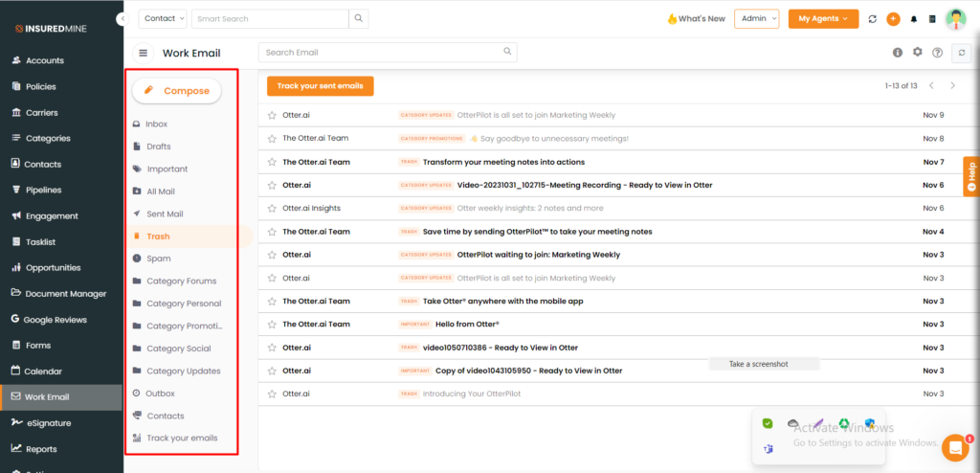Open eSignature in main navigation
This screenshot has height=473, width=980.
41,423
